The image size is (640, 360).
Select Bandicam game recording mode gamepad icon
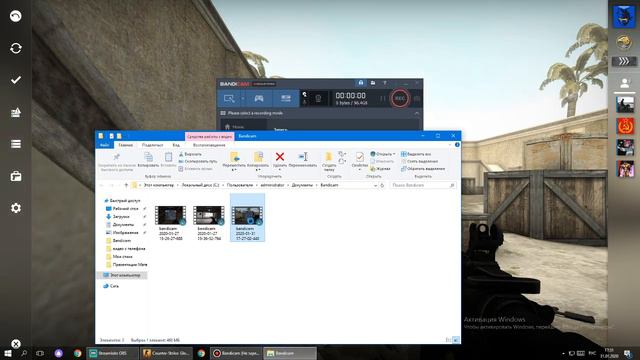click(259, 98)
